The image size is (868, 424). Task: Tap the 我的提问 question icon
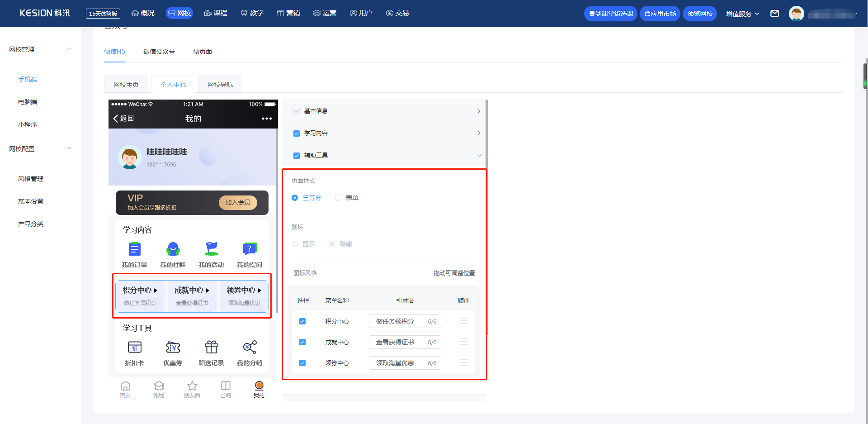pos(250,249)
